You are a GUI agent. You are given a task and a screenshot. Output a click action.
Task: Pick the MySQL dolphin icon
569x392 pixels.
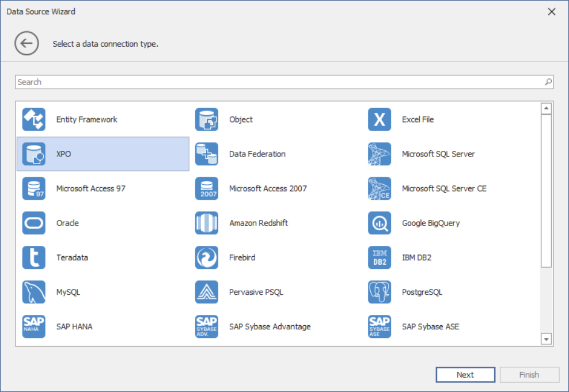pyautogui.click(x=34, y=292)
